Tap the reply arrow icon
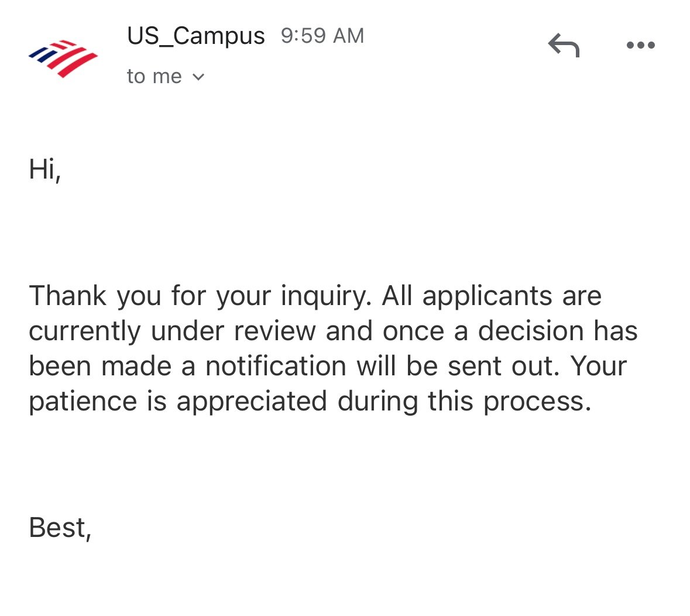 (x=564, y=45)
